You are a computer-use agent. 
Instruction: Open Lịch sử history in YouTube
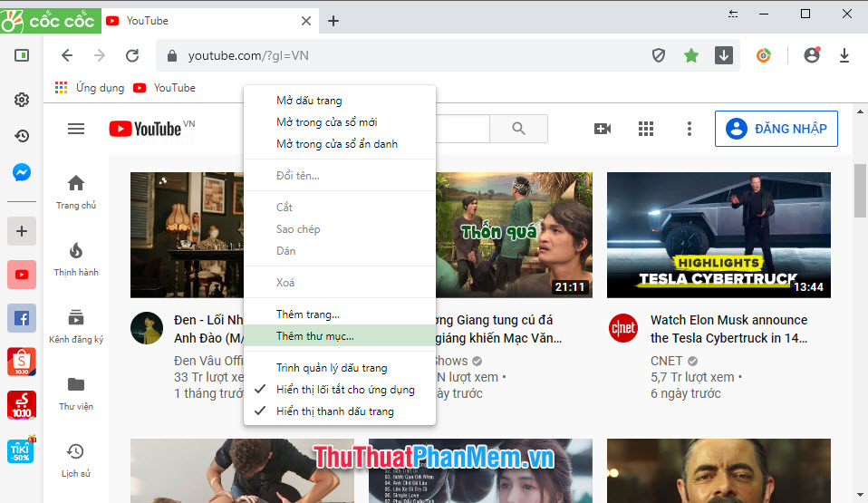76,461
